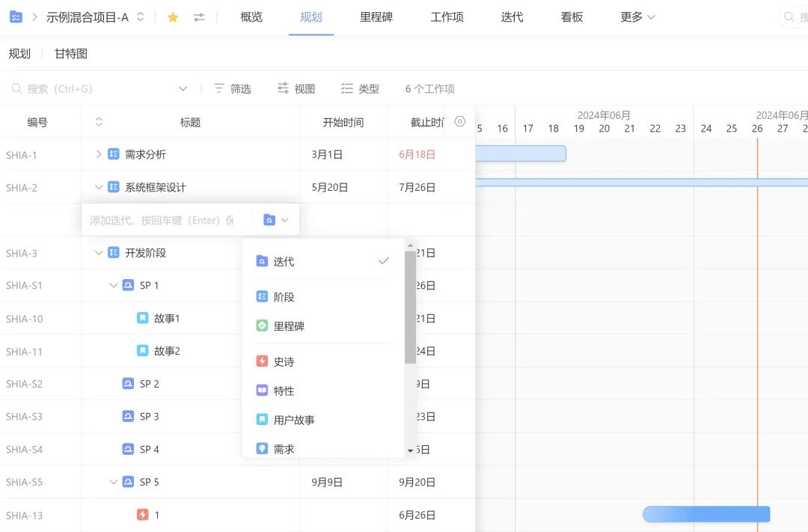Image resolution: width=808 pixels, height=532 pixels.
Task: Click the 系统框架设计 Gantt bar
Action: pos(642,182)
